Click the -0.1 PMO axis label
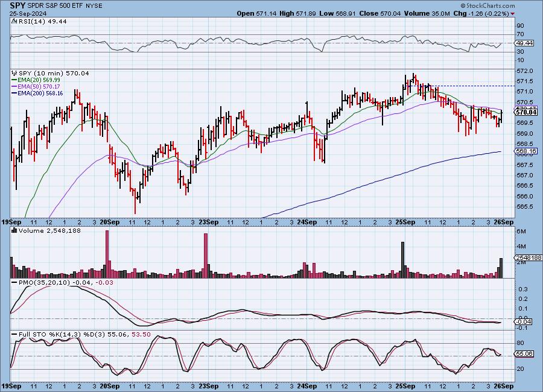 (522, 328)
